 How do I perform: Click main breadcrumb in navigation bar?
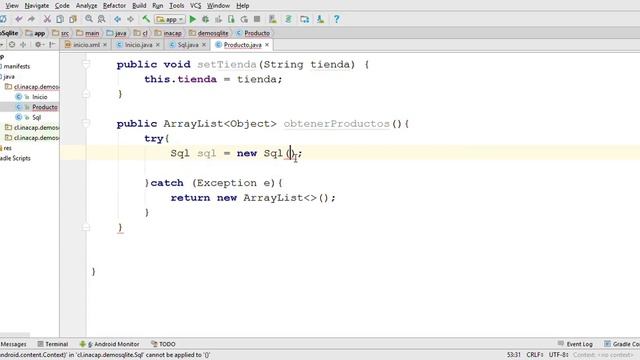tap(88, 33)
